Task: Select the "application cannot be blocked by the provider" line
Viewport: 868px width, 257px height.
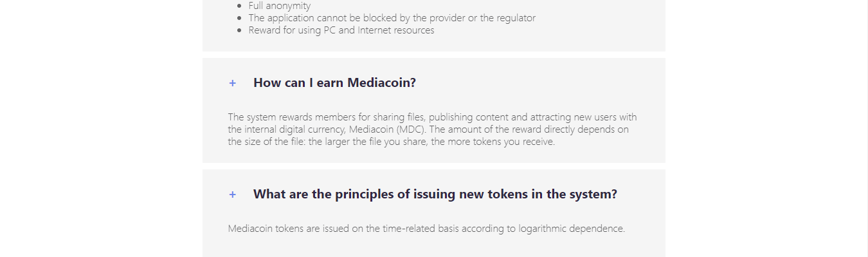Action: coord(392,18)
